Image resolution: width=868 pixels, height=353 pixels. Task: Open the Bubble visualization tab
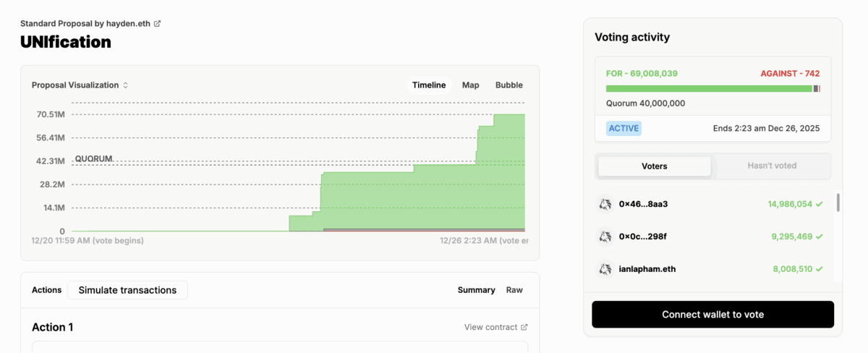tap(509, 85)
